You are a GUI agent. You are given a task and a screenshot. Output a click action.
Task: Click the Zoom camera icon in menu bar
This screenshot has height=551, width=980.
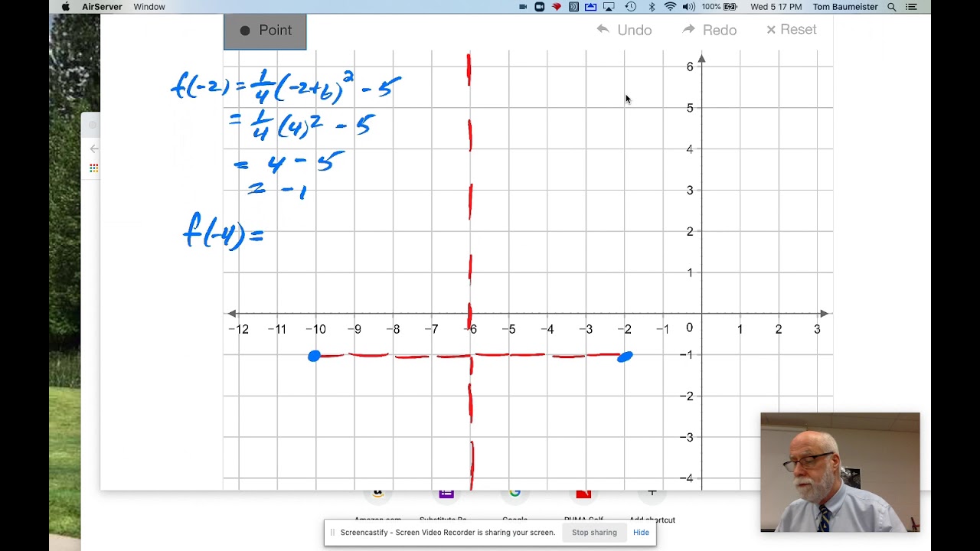point(540,7)
